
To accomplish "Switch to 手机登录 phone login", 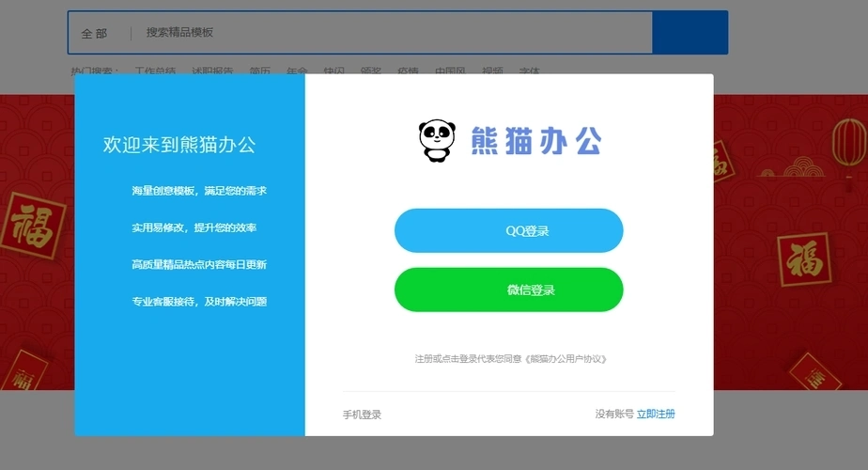I will tap(362, 415).
